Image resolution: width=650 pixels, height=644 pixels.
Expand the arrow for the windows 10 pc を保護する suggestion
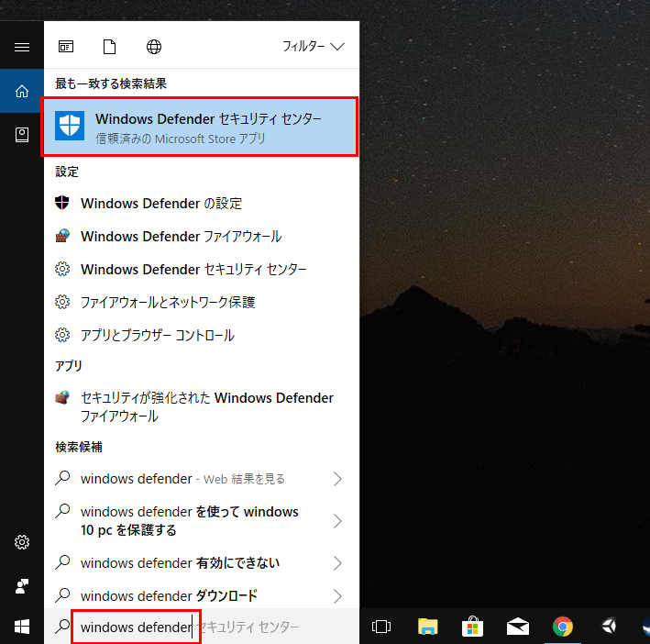click(x=338, y=521)
